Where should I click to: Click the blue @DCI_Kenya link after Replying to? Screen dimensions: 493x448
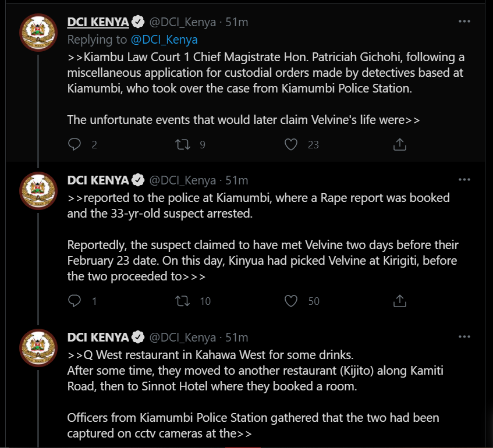click(164, 40)
